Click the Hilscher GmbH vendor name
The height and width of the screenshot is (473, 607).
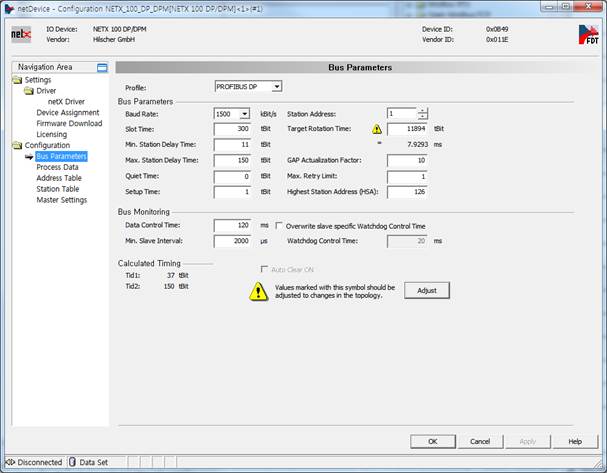coord(114,39)
